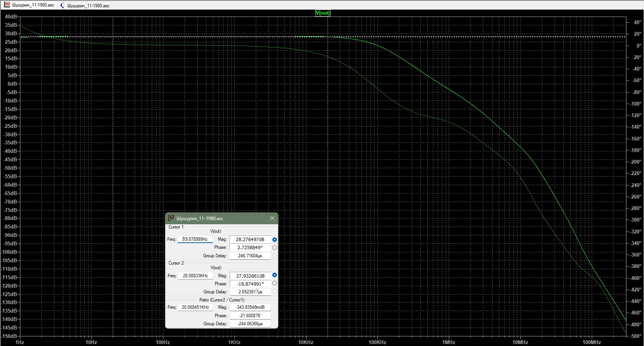Image resolution: width=644 pixels, height=346 pixels.
Task: Click the -150dB label on the left axis
Action: (x=9, y=336)
